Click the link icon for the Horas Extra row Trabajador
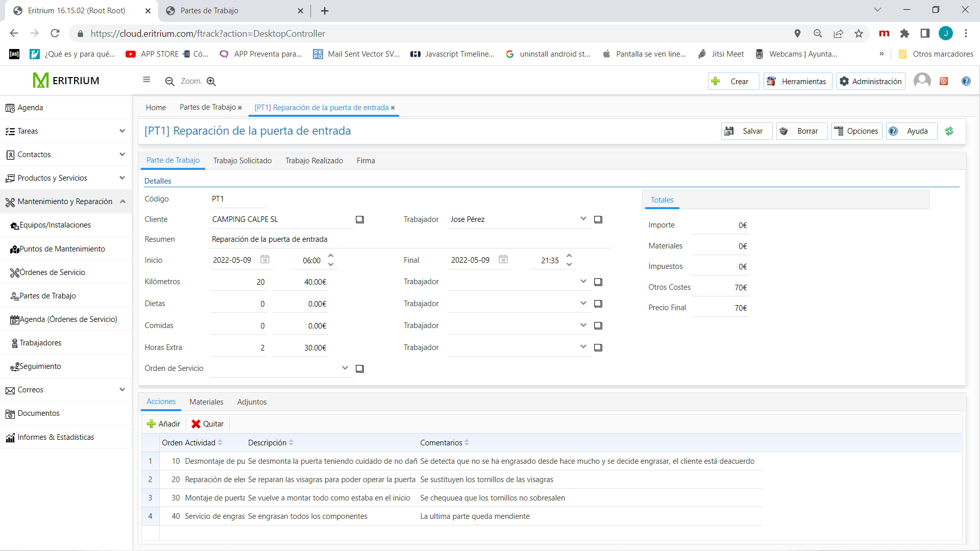Viewport: 980px width, 551px height. [x=598, y=347]
